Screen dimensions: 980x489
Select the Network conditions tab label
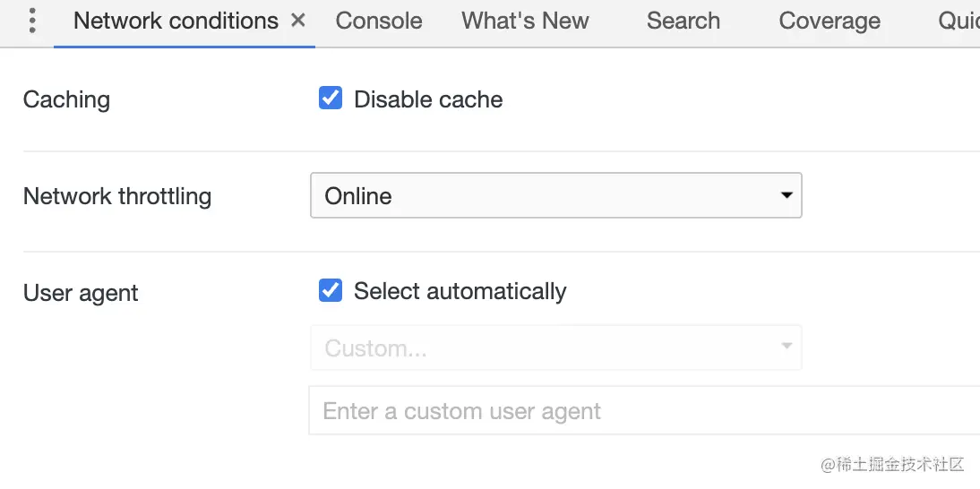[176, 21]
